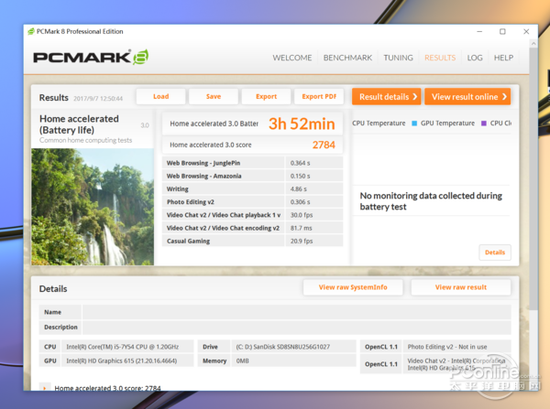This screenshot has height=409, width=550.
Task: Click the PCMark title bar app icon
Action: coord(31,32)
